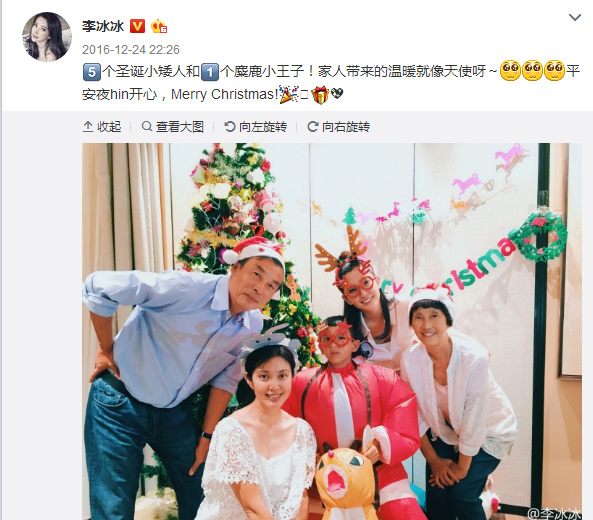Viewport: 593px width, 520px height.
Task: Open the 李冰冰 username link
Action: pyautogui.click(x=103, y=26)
